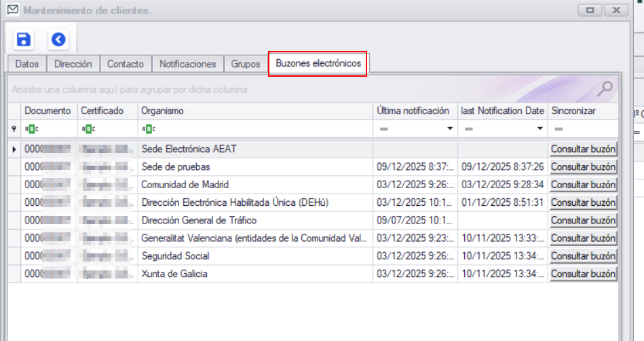Open the Dirección tab

click(73, 64)
